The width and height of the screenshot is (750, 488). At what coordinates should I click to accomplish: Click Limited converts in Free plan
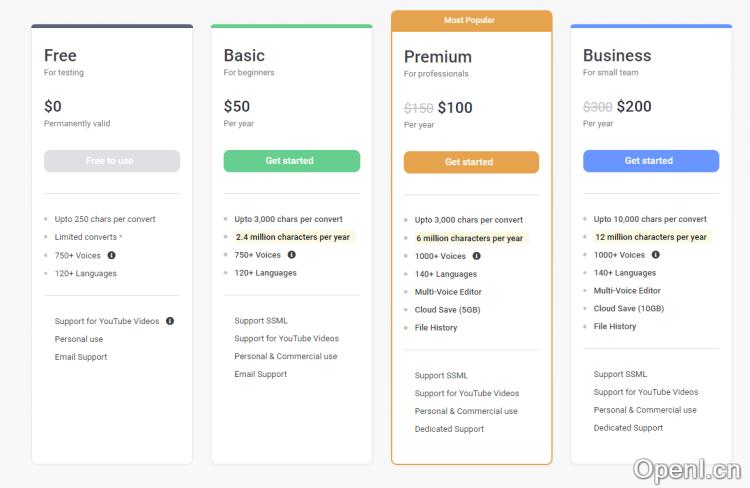pos(86,237)
